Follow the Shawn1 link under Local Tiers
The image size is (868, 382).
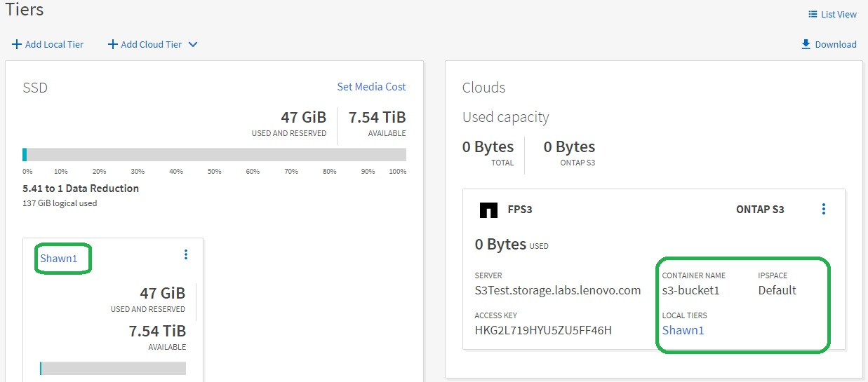[683, 330]
